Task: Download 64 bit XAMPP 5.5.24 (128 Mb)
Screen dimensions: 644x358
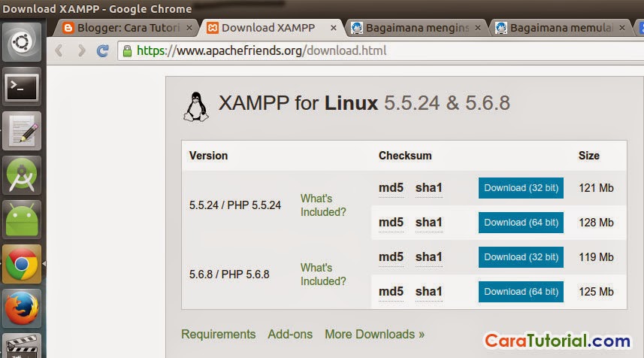Action: click(521, 223)
